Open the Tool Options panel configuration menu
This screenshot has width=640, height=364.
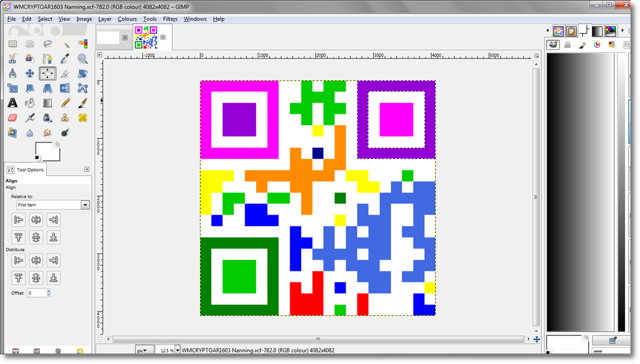tap(87, 169)
